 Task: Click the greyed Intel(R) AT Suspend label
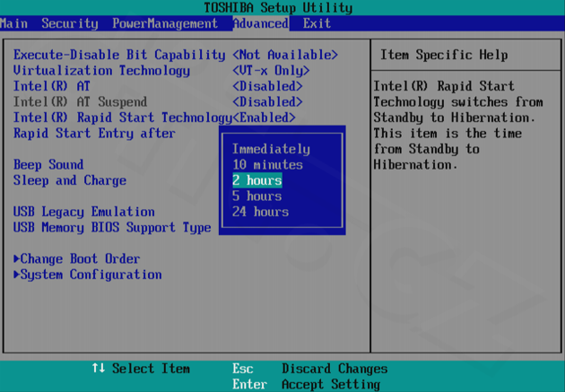coord(80,101)
